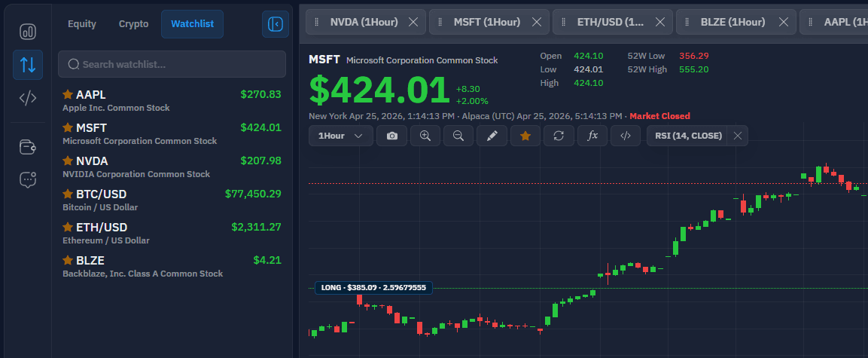Close the BLZE (1Hour) tab

click(783, 22)
